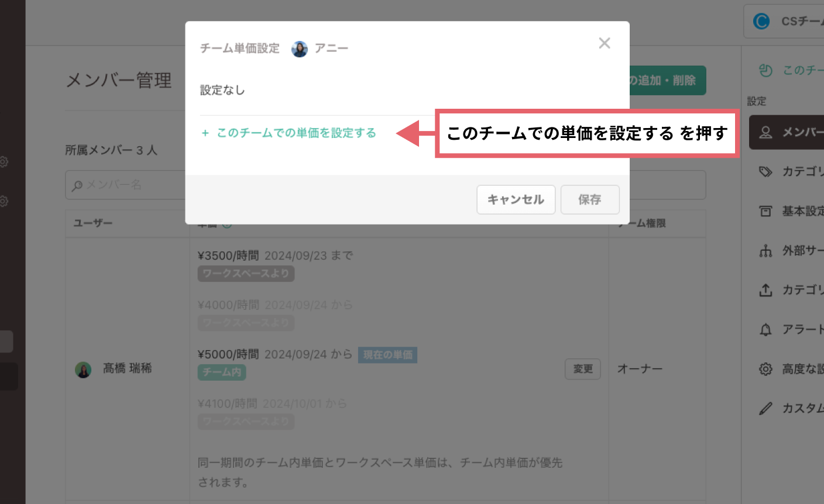Image resolution: width=824 pixels, height=504 pixels.
Task: Select the カスタム pencil icon in sidebar
Action: click(766, 408)
